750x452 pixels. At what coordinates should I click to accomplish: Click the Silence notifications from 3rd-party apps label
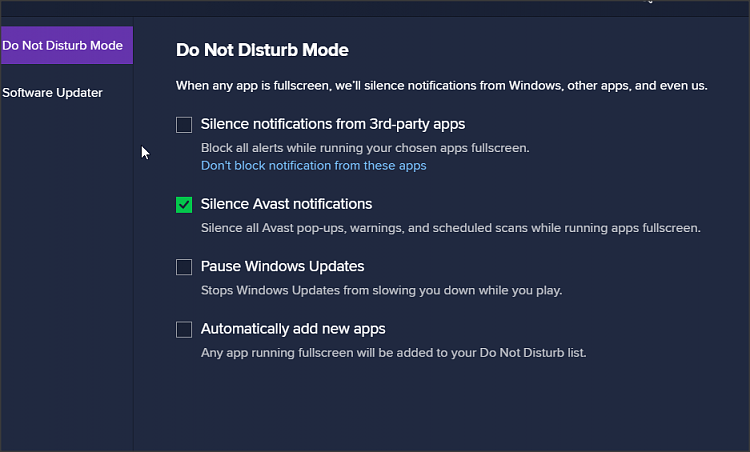(x=333, y=124)
